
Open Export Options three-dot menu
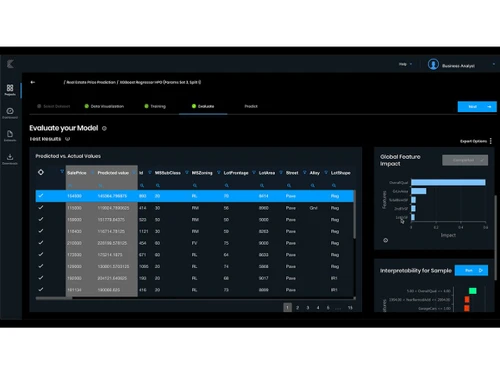pos(491,141)
